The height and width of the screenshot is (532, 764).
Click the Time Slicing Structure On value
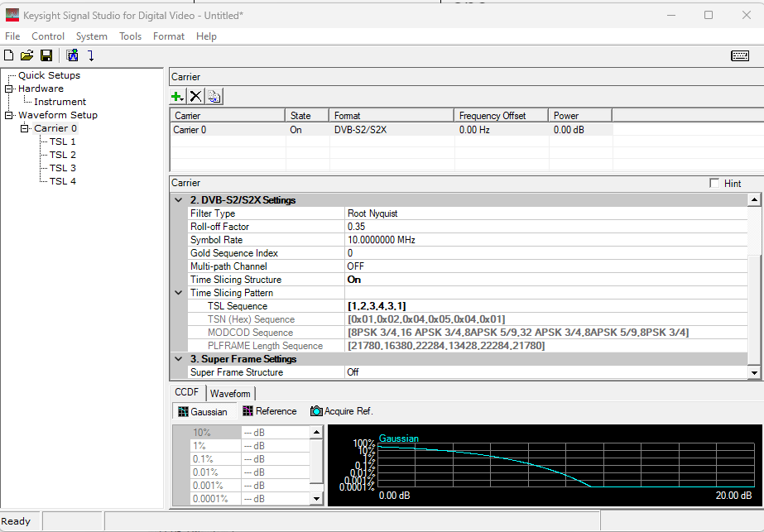545,280
